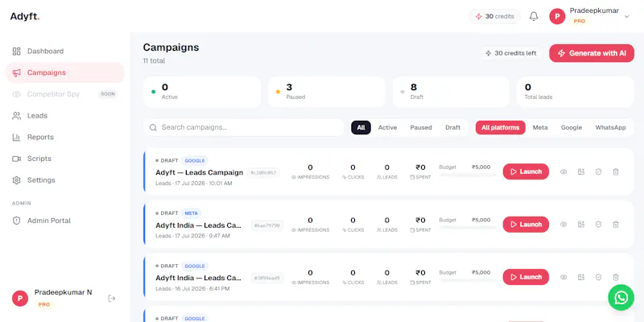Filter campaigns by Active status
644x322 pixels.
pyautogui.click(x=387, y=128)
